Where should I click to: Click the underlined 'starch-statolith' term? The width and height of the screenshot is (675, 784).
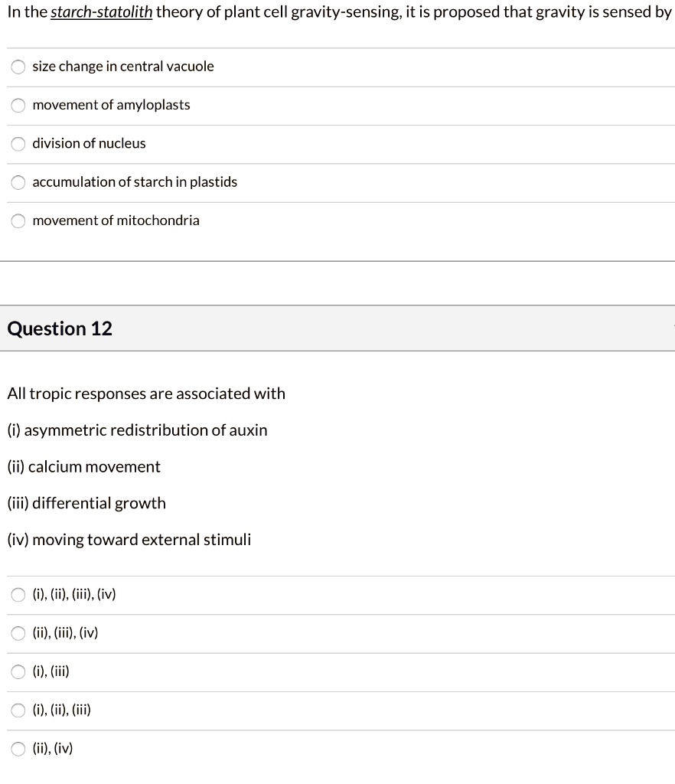tap(102, 13)
